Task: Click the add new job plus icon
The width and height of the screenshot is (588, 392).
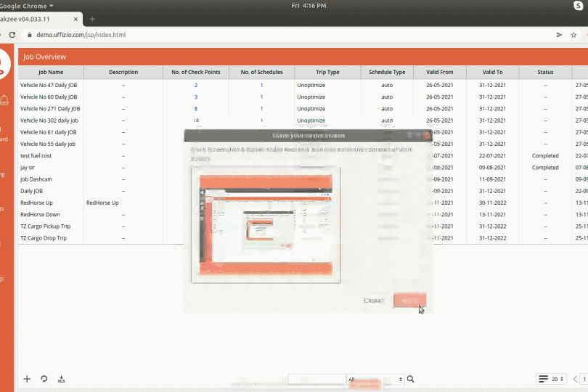Action: coord(27,379)
